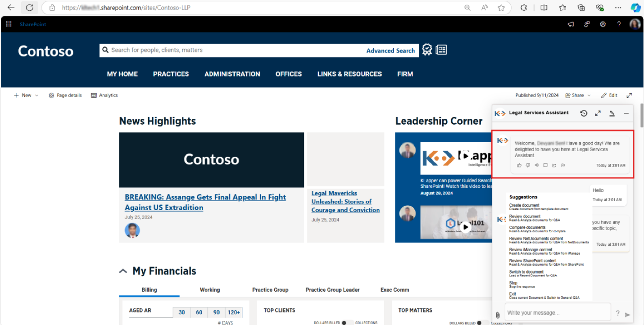Clear the chat with the eraser icon
Image resolution: width=644 pixels, height=325 pixels.
(x=612, y=113)
